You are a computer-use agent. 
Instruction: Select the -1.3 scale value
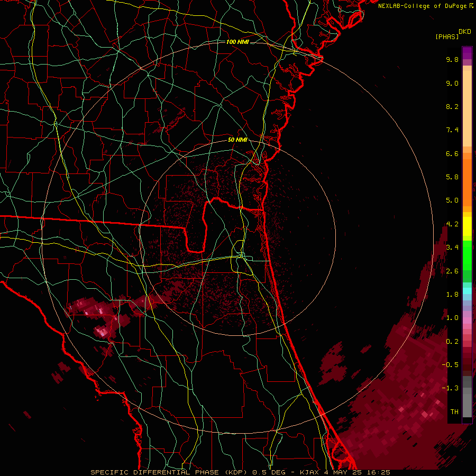coord(450,388)
